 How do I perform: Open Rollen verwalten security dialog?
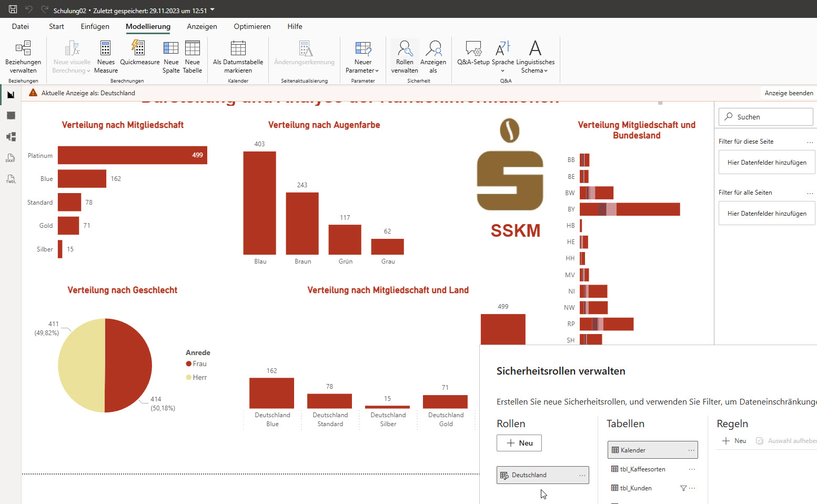405,57
